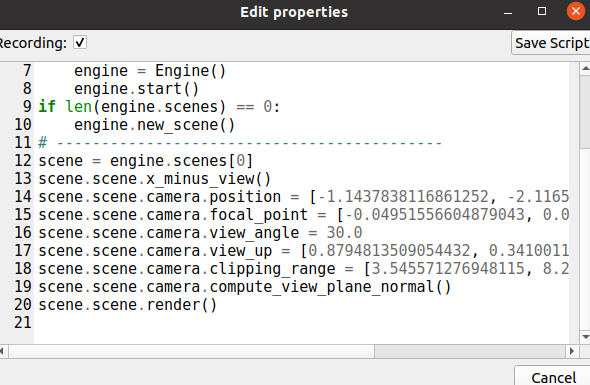Image resolution: width=590 pixels, height=385 pixels.
Task: Click the vertical scrollbar down arrow
Action: point(585,336)
